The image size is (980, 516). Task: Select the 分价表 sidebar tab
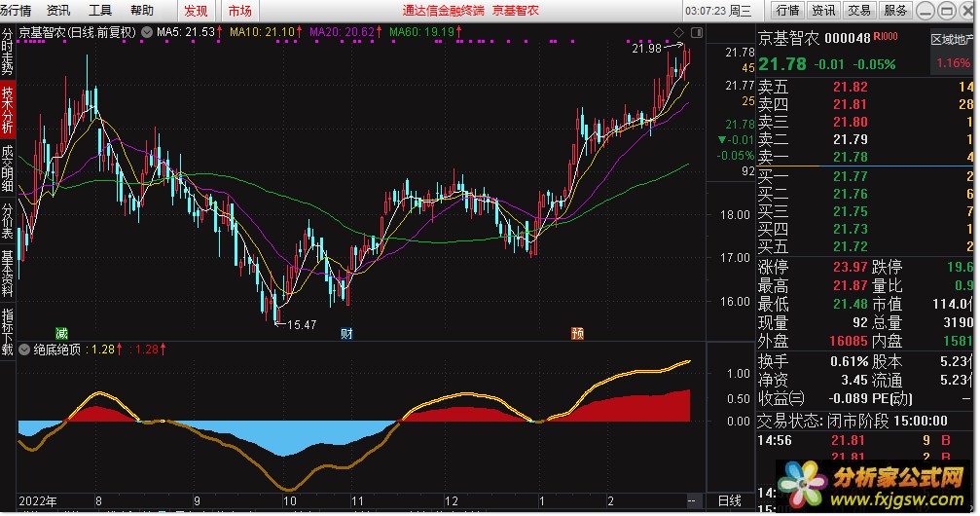pyautogui.click(x=7, y=221)
